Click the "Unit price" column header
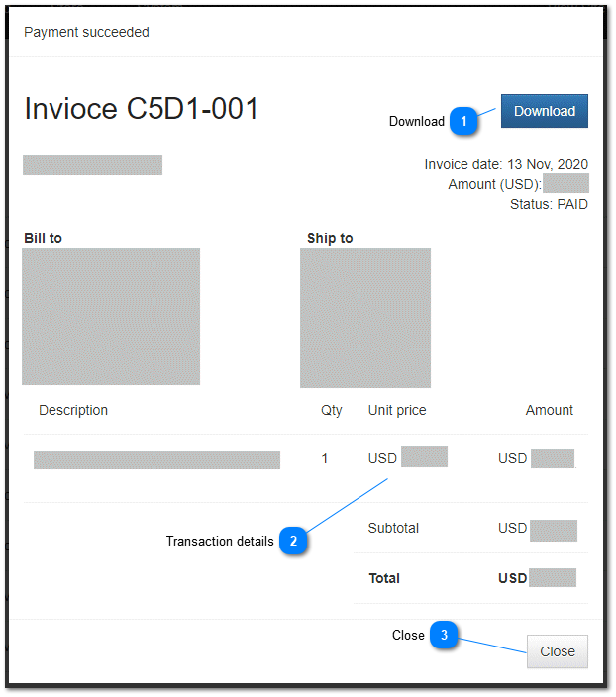 397,410
